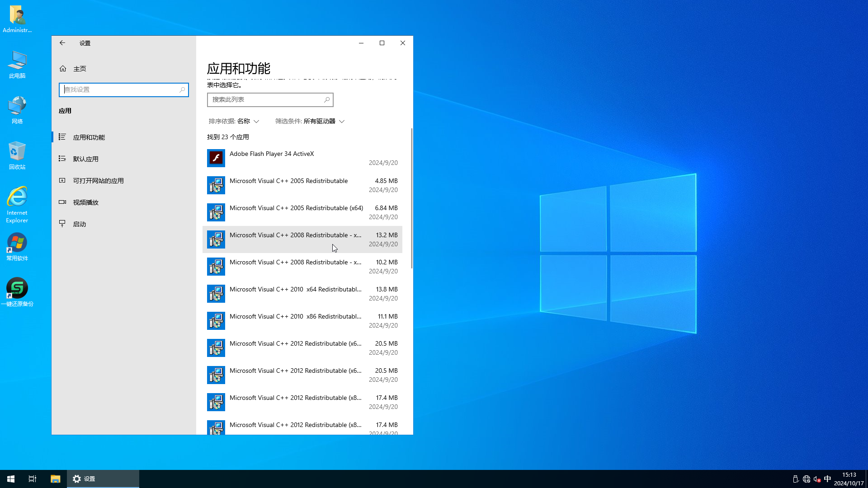Select Visual C++ 2008 Redistributable 10.2 MB
Screen dimensions: 868x488
(x=302, y=267)
